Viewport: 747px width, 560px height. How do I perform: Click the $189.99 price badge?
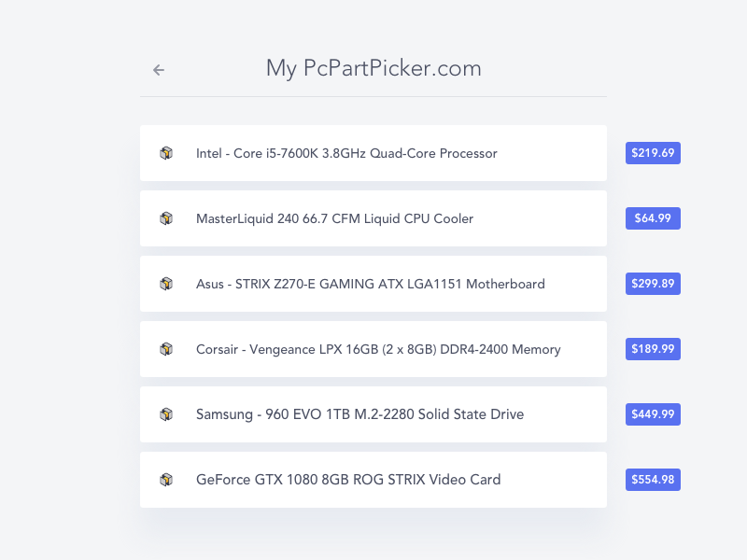[x=653, y=348]
